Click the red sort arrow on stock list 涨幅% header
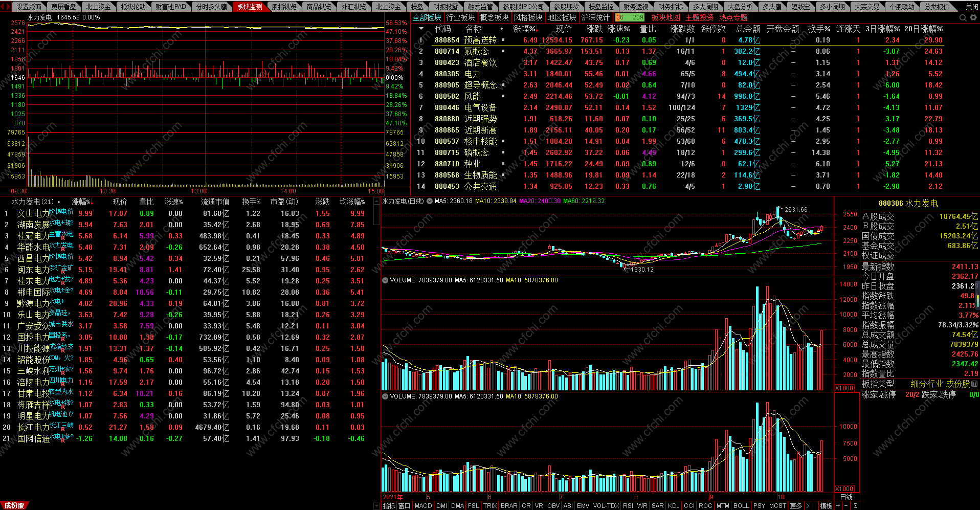 click(91, 203)
